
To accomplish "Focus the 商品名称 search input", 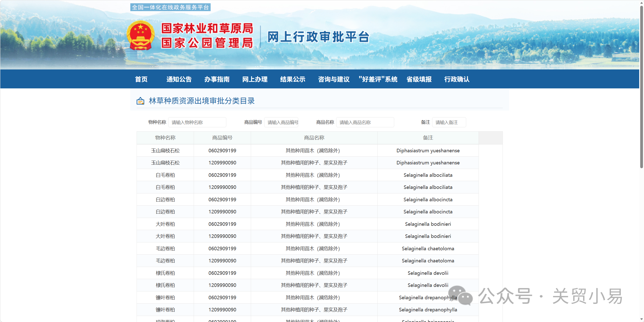I will (365, 122).
